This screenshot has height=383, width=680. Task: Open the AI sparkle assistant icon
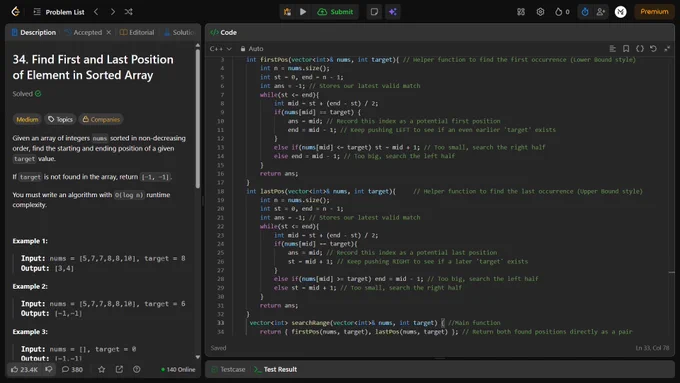[393, 12]
